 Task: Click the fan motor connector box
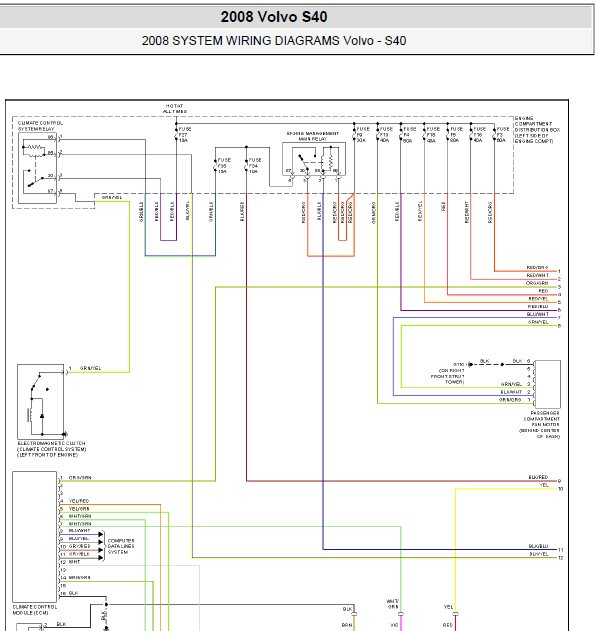click(x=547, y=383)
